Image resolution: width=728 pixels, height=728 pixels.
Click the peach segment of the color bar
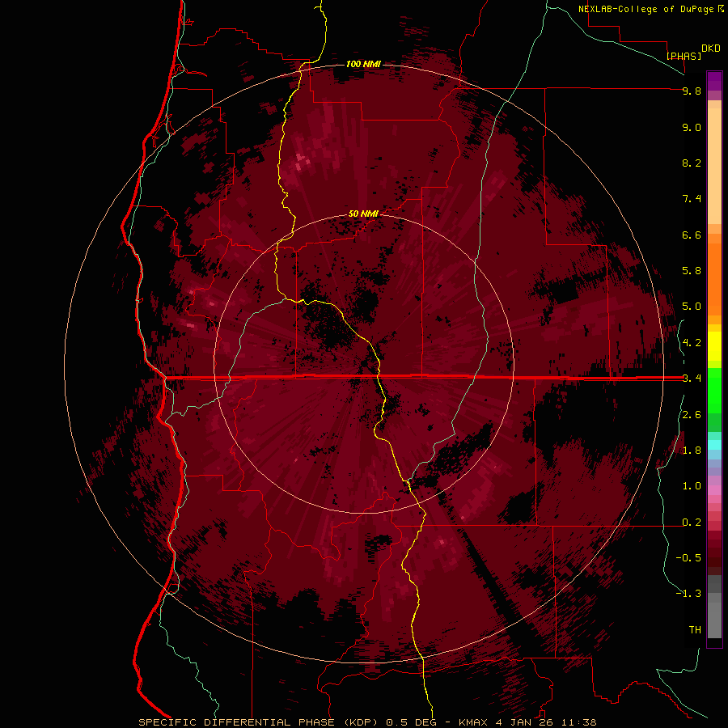pos(714,166)
